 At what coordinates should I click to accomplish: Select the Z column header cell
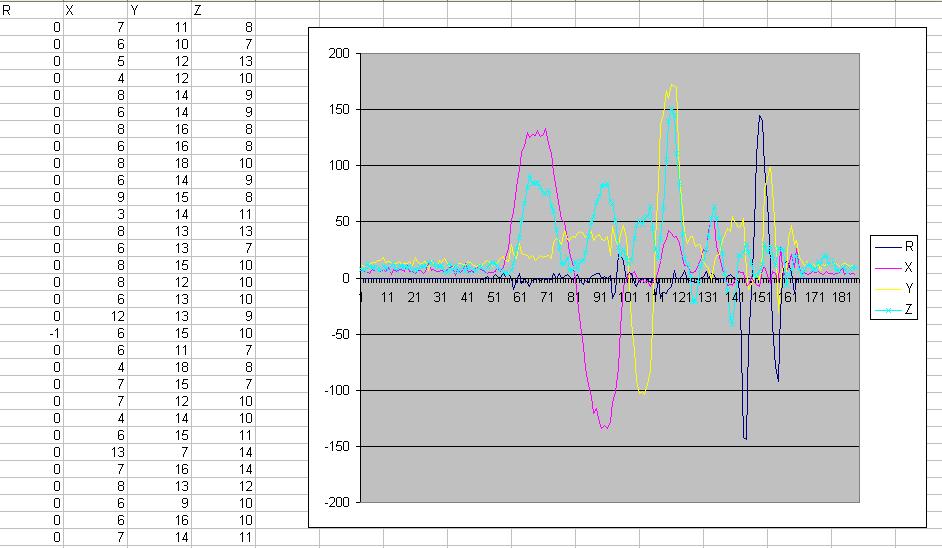point(223,10)
